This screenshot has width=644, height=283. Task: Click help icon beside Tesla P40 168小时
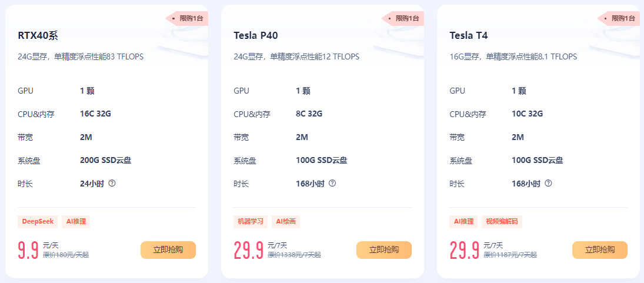(332, 183)
